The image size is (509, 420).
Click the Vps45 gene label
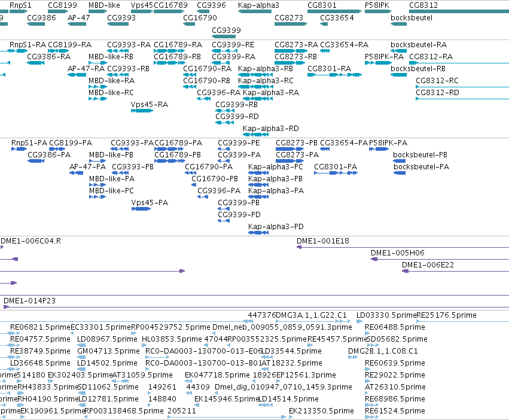(x=142, y=5)
